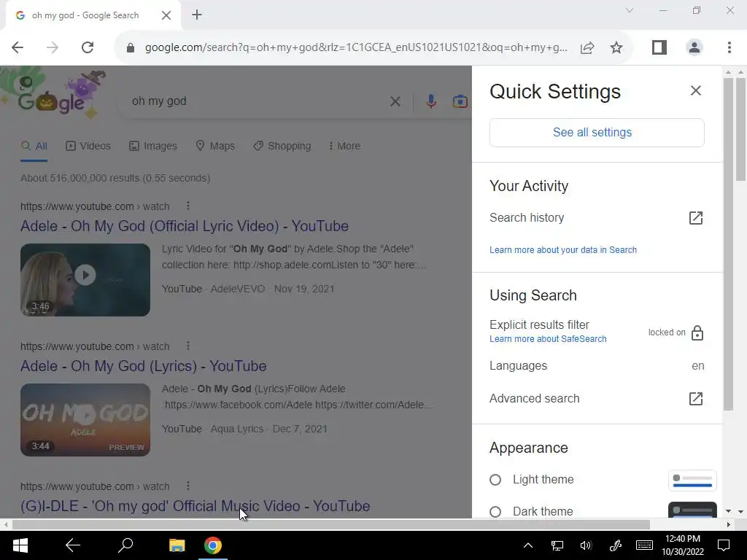The image size is (747, 560).
Task: Click the Advanced search label
Action: click(534, 399)
